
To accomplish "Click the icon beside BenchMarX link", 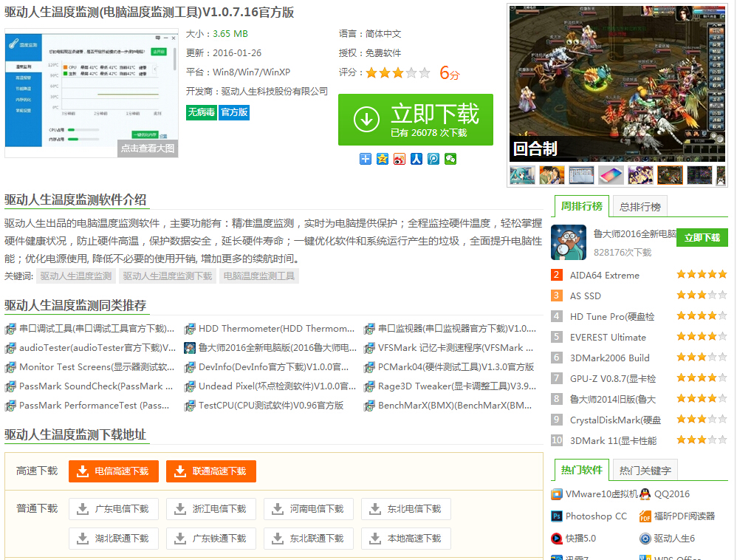I will click(369, 406).
